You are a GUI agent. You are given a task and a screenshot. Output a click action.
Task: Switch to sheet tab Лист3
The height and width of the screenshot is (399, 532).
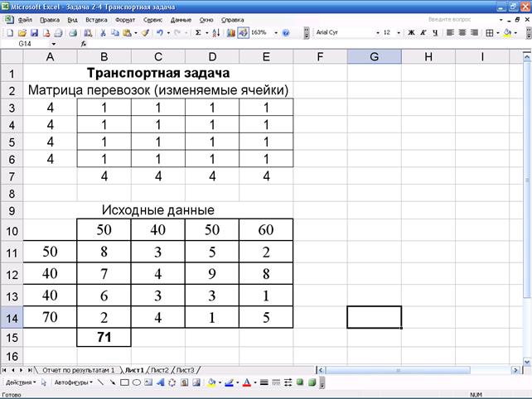(x=186, y=370)
